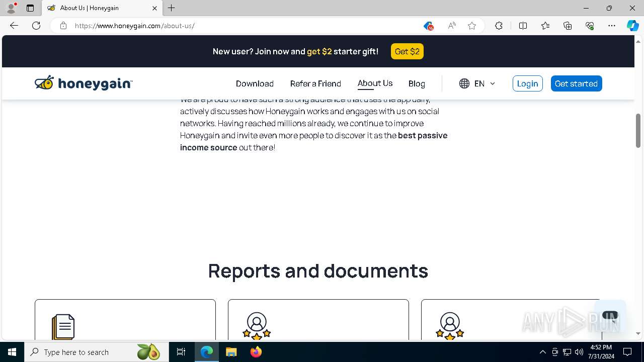This screenshot has width=644, height=362.
Task: Refresh the current page
Action: [x=36, y=26]
